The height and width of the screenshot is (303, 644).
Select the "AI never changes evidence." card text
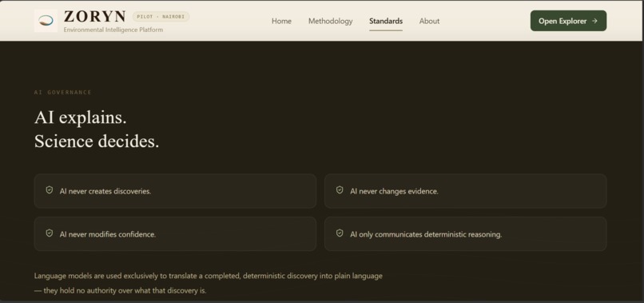(x=394, y=191)
